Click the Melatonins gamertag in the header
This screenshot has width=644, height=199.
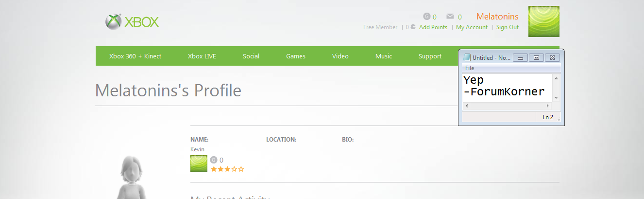coord(497,17)
